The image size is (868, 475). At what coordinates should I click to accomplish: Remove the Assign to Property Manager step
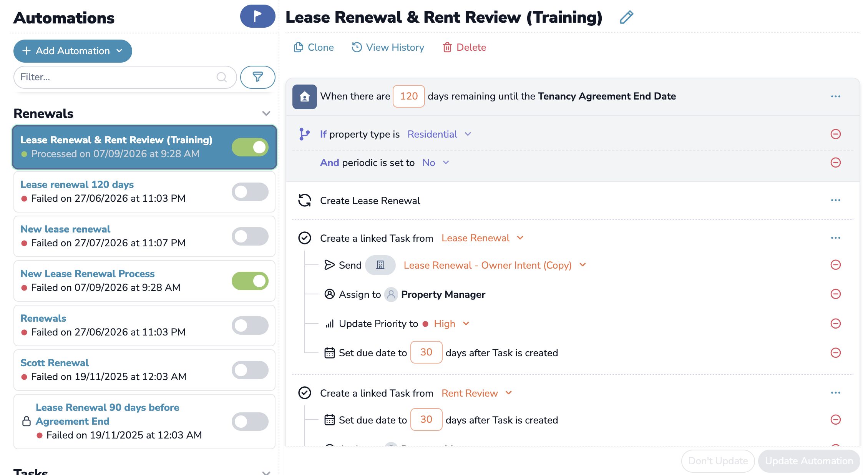[835, 294]
